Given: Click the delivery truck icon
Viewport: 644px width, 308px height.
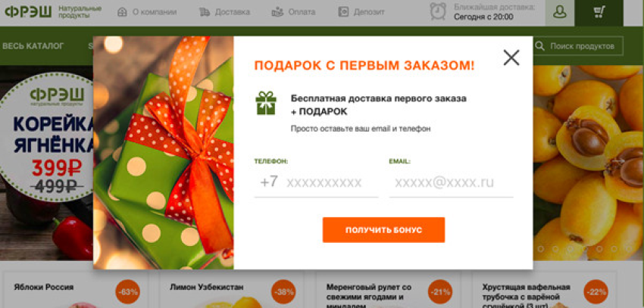Looking at the screenshot, I should [x=205, y=12].
